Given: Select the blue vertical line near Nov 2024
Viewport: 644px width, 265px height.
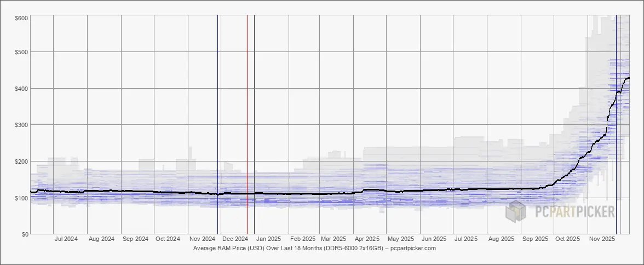Looking at the screenshot, I should [x=217, y=126].
